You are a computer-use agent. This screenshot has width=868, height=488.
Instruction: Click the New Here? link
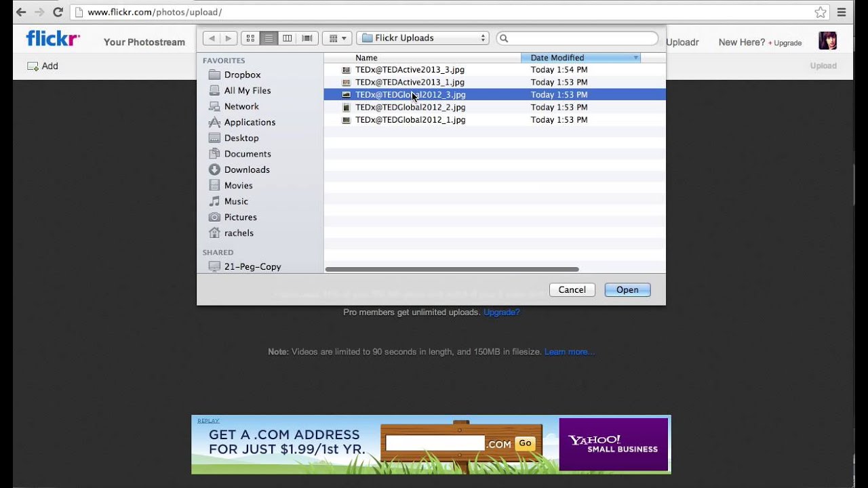(x=742, y=42)
